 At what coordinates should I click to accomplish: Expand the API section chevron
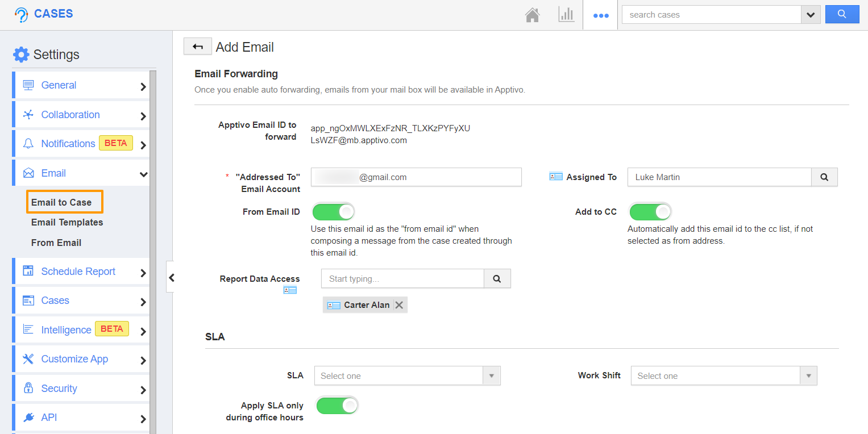coord(143,419)
